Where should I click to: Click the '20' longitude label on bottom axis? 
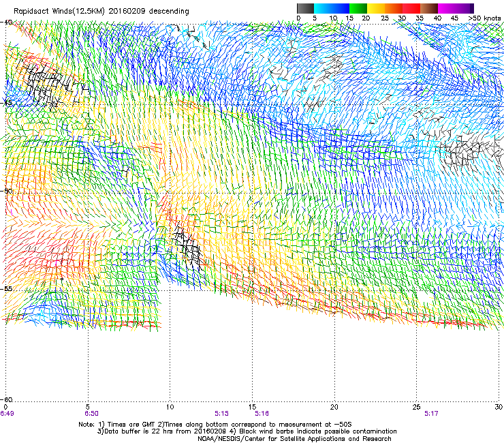[334, 408]
